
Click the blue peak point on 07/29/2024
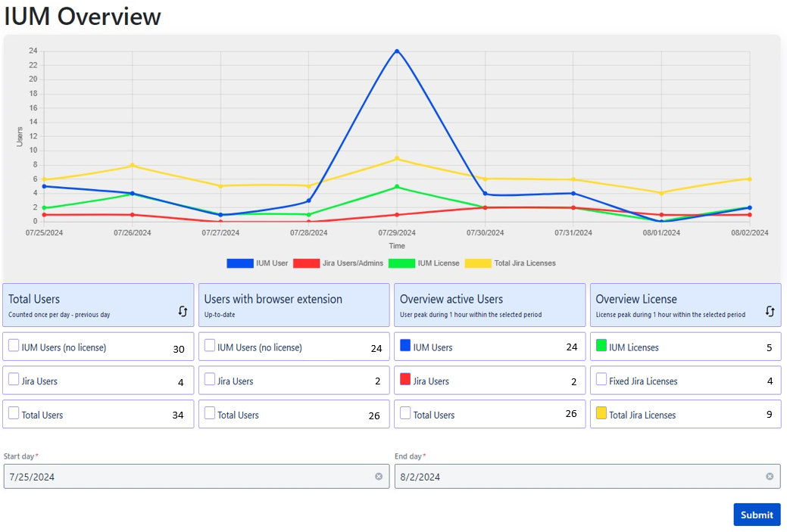pyautogui.click(x=397, y=51)
